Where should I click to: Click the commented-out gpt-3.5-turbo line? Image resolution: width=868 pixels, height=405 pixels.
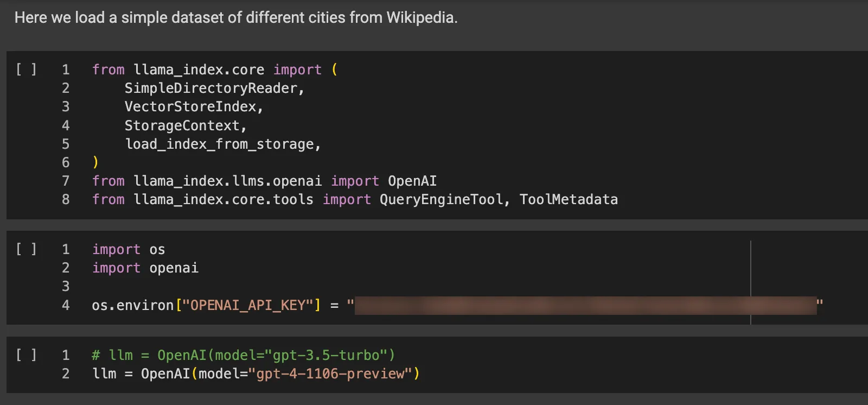pyautogui.click(x=243, y=356)
